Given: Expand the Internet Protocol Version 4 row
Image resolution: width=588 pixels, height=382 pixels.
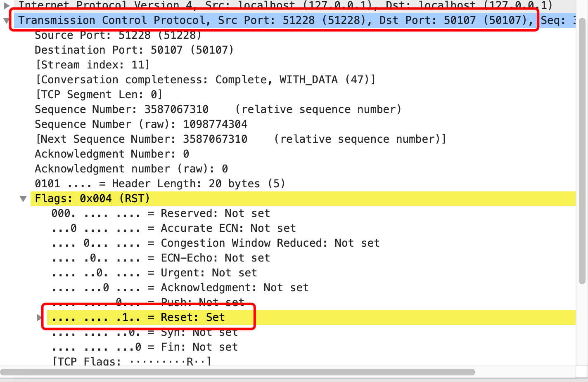Looking at the screenshot, I should (x=6, y=5).
